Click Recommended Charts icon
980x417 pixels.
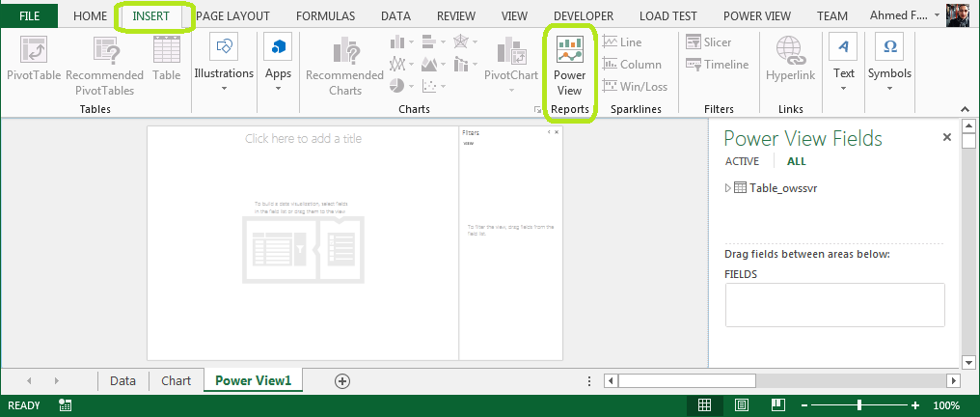[x=344, y=50]
